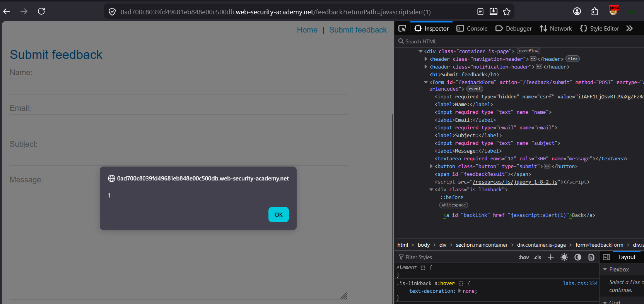Toggle the 3-pane inspector split icon
The image size is (644, 304).
[x=606, y=257]
